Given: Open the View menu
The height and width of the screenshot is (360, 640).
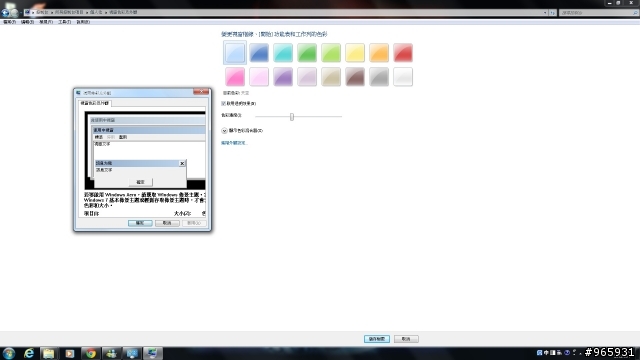Looking at the screenshot, I should [x=46, y=22].
